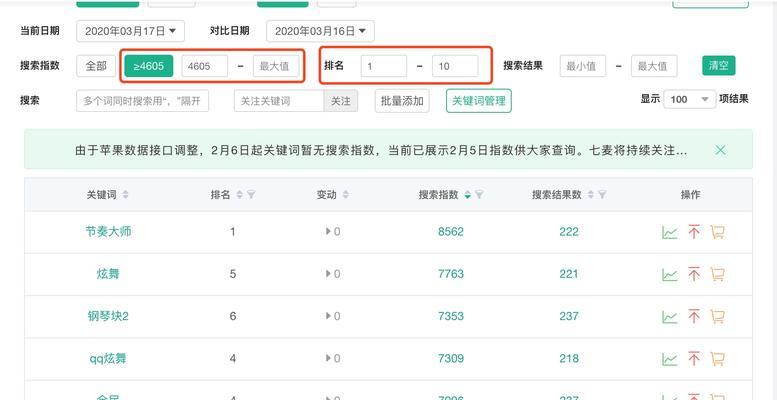Click search index 最大值 field
The height and width of the screenshot is (400, 777).
[276, 66]
